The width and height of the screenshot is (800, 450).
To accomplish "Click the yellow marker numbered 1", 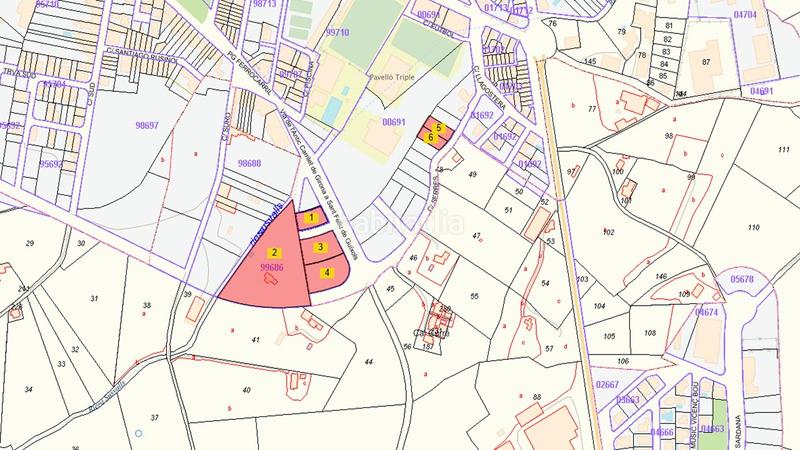I will click(x=312, y=216).
